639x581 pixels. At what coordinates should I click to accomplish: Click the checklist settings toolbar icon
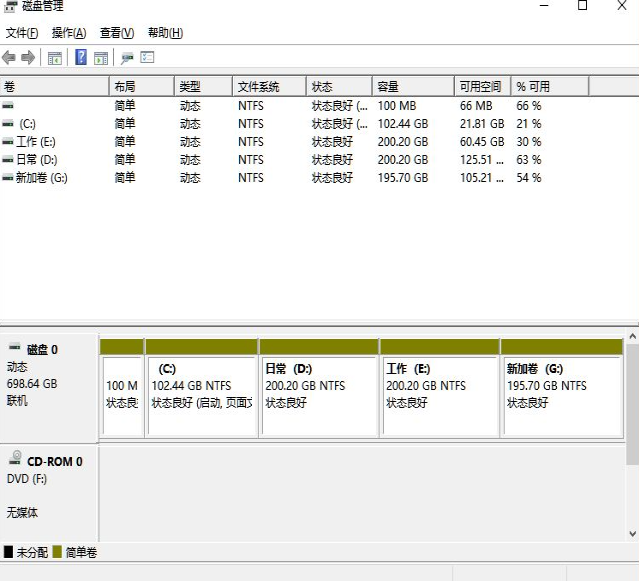pos(147,58)
